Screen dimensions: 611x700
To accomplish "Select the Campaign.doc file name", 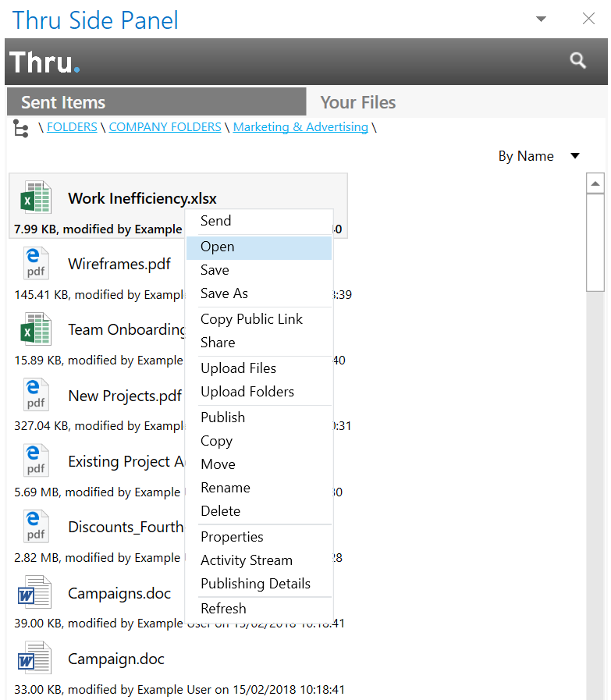I will pos(116,659).
